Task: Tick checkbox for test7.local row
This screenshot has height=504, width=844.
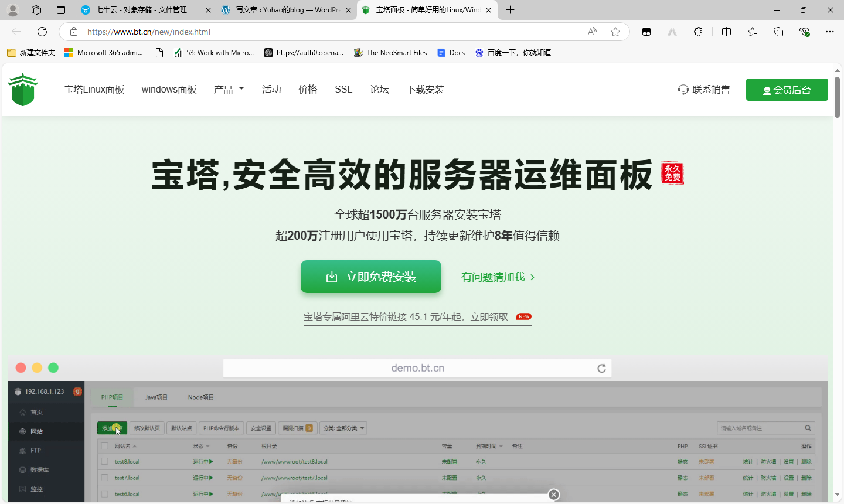Action: (105, 478)
